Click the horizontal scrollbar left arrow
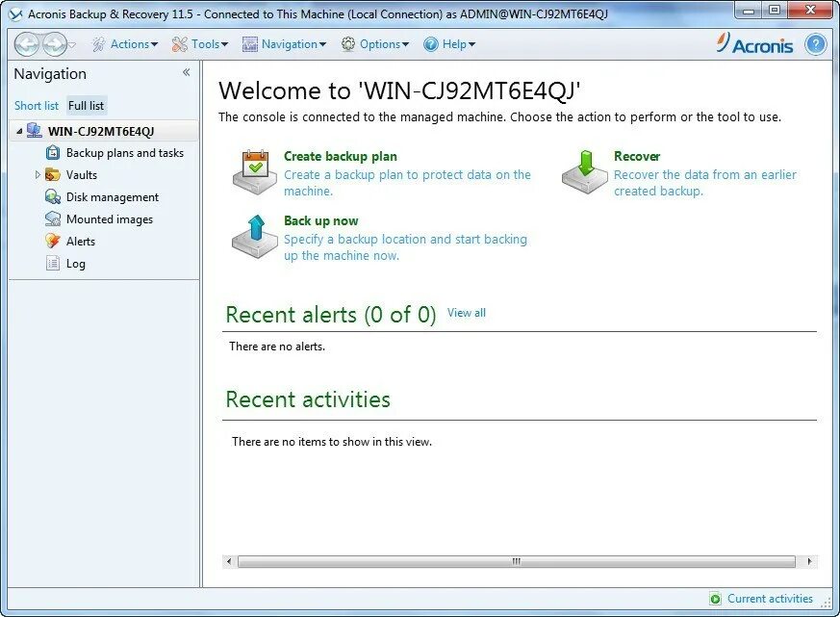This screenshot has width=840, height=617. pos(229,562)
